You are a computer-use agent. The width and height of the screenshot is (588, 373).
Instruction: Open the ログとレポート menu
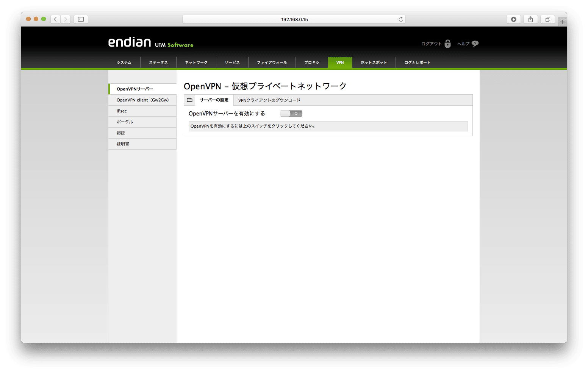(418, 62)
